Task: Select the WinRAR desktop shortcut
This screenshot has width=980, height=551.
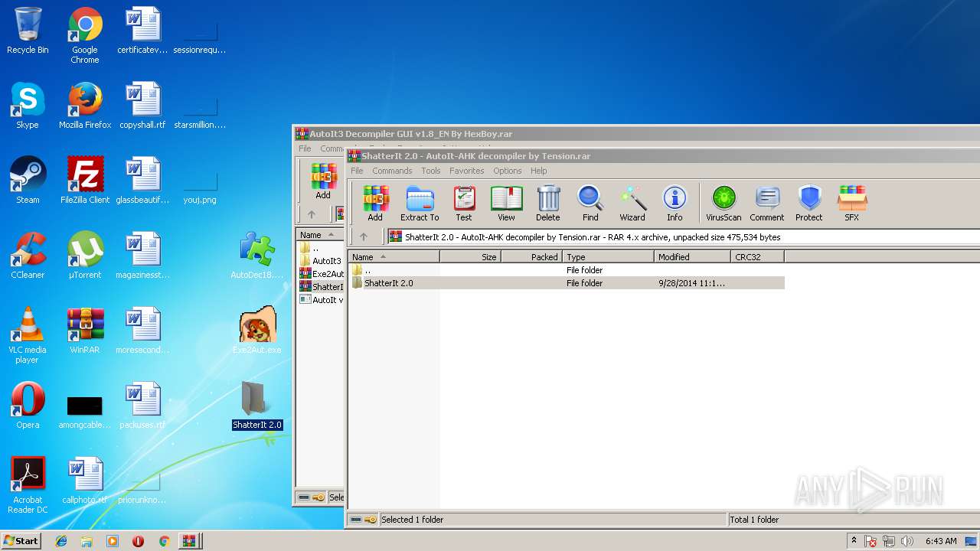Action: (85, 331)
